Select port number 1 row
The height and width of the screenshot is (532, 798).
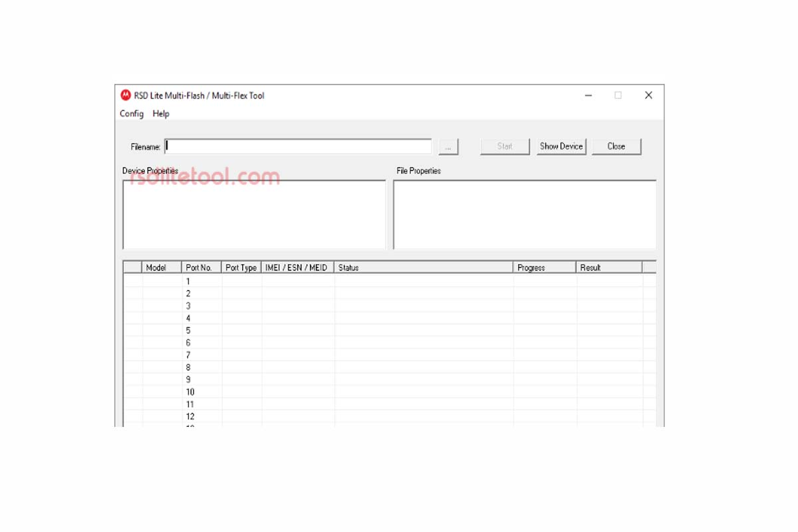click(390, 281)
